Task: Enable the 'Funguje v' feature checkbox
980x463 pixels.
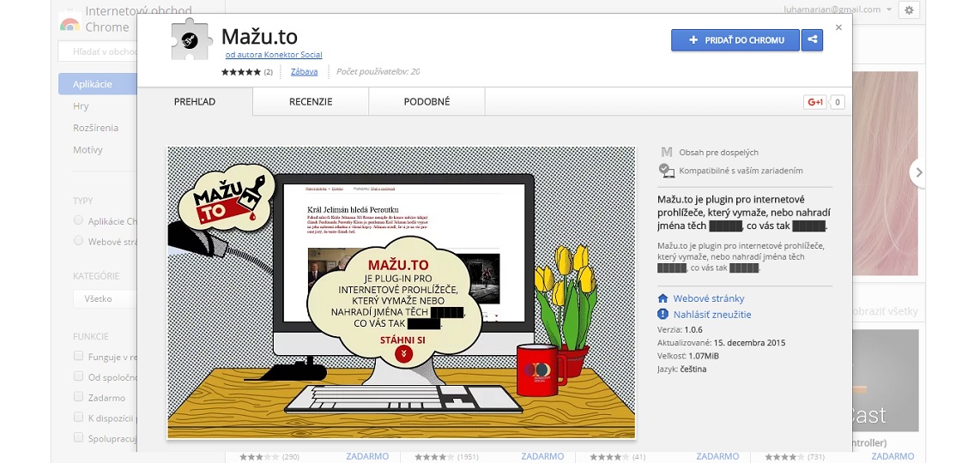Action: (x=79, y=356)
